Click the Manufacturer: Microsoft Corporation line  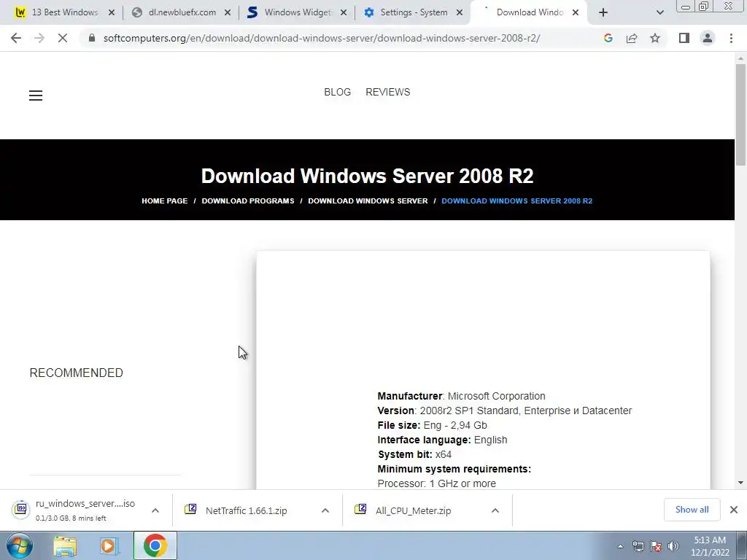(x=461, y=396)
